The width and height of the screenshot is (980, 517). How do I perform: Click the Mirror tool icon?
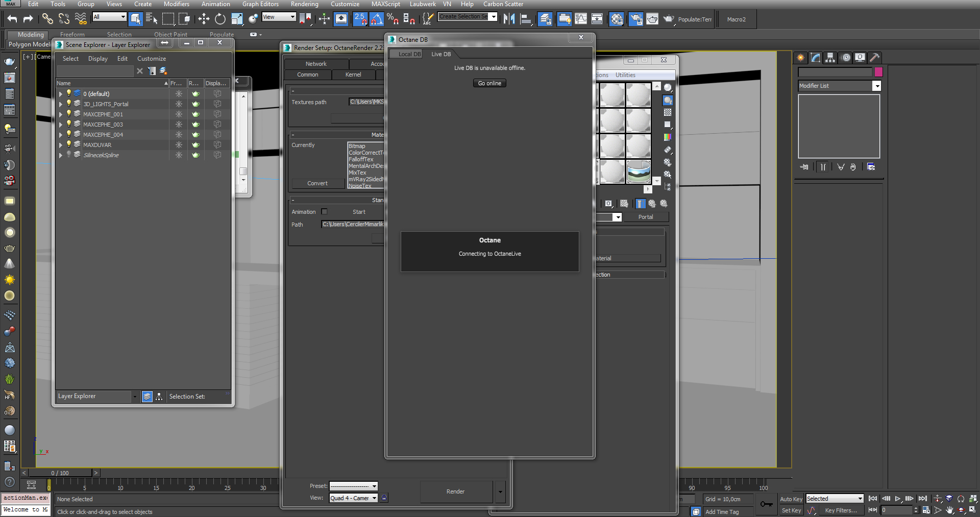[x=509, y=19]
